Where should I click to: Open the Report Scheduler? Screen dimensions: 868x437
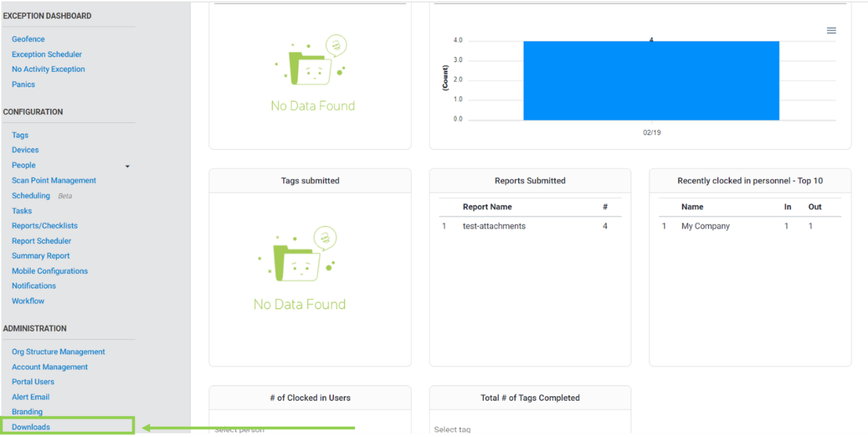pyautogui.click(x=41, y=240)
